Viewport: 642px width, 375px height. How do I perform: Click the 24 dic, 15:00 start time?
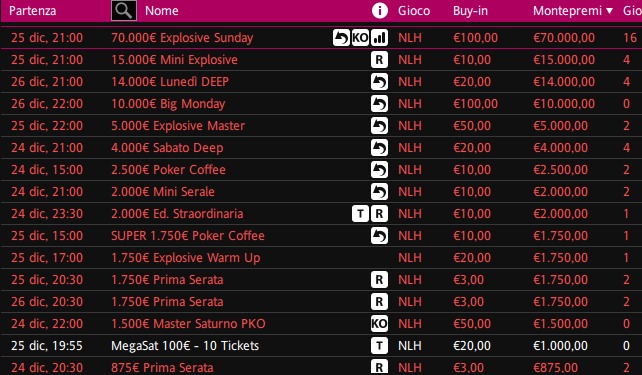click(47, 169)
